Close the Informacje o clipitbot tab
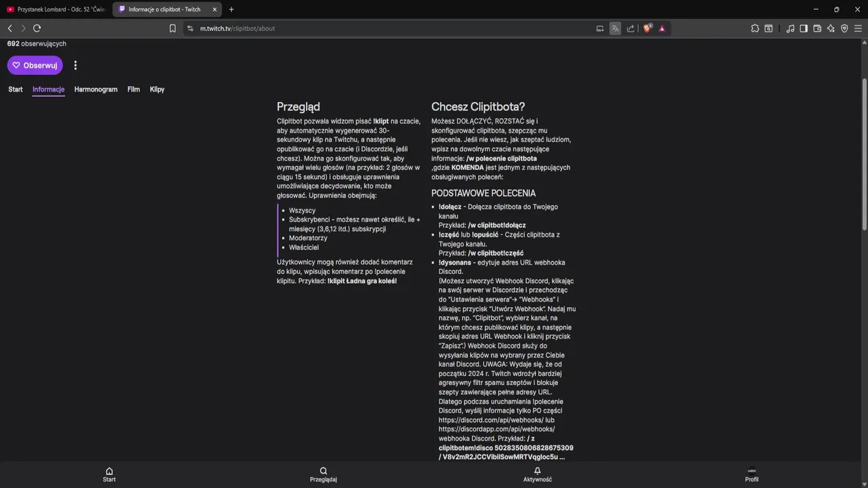The image size is (868, 488). [216, 9]
